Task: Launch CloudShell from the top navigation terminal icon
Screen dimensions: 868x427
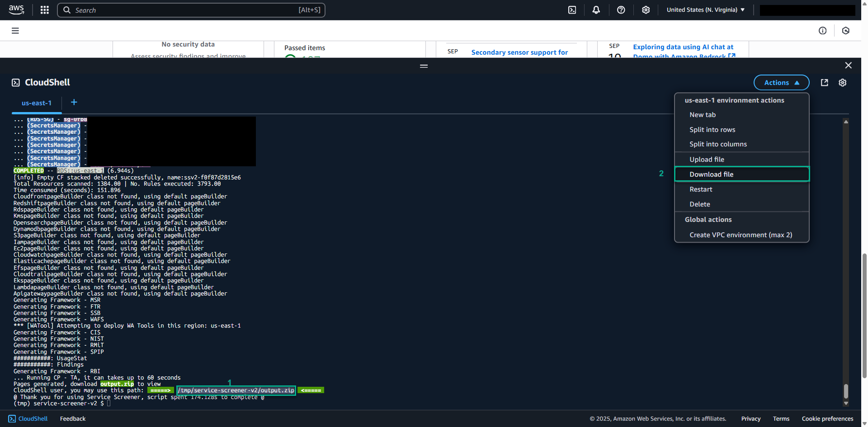Action: pyautogui.click(x=572, y=9)
